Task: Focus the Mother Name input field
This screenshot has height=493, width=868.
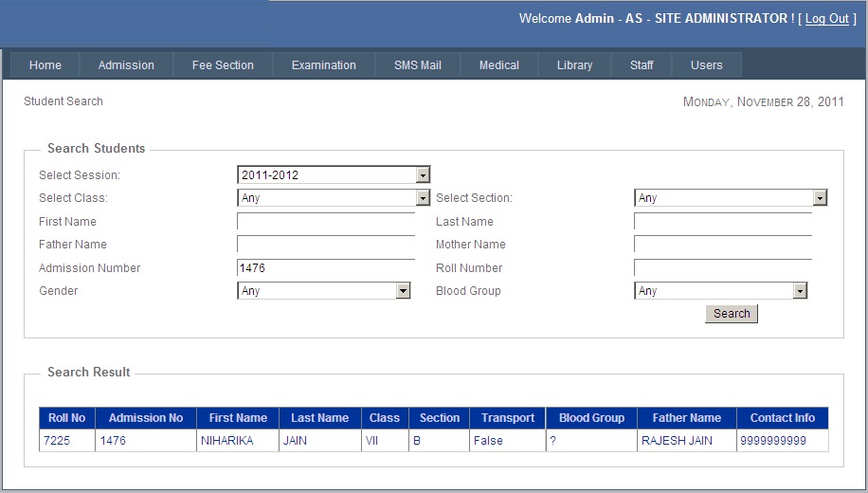Action: [x=722, y=245]
